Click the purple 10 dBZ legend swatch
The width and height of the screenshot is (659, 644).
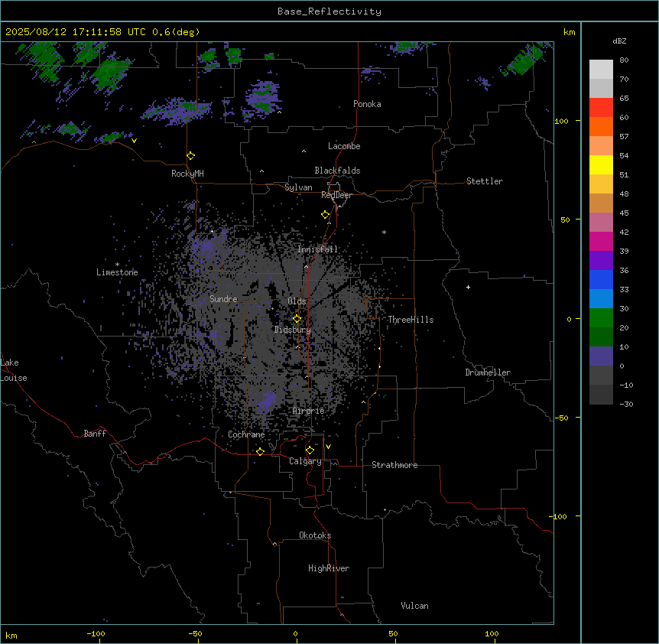pos(601,356)
